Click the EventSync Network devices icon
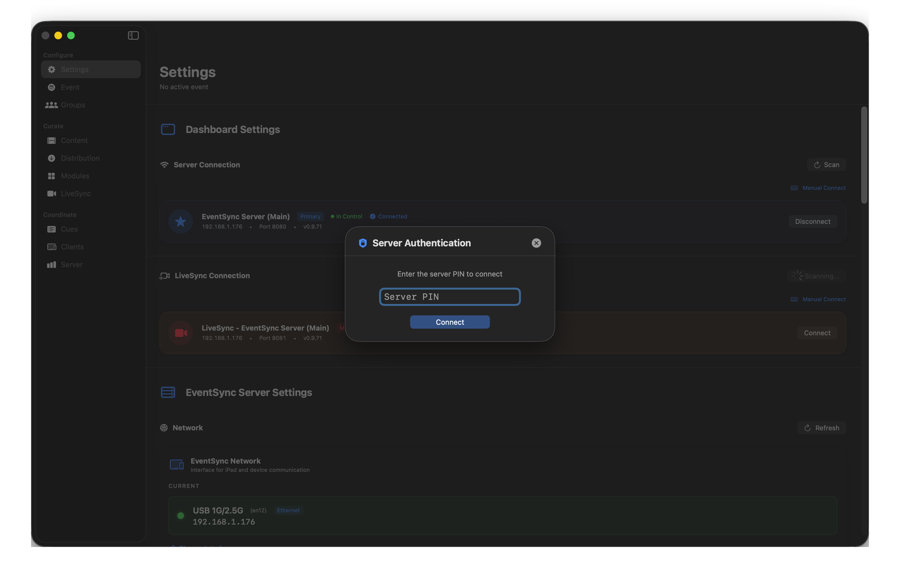The height and width of the screenshot is (588, 900). tap(177, 464)
